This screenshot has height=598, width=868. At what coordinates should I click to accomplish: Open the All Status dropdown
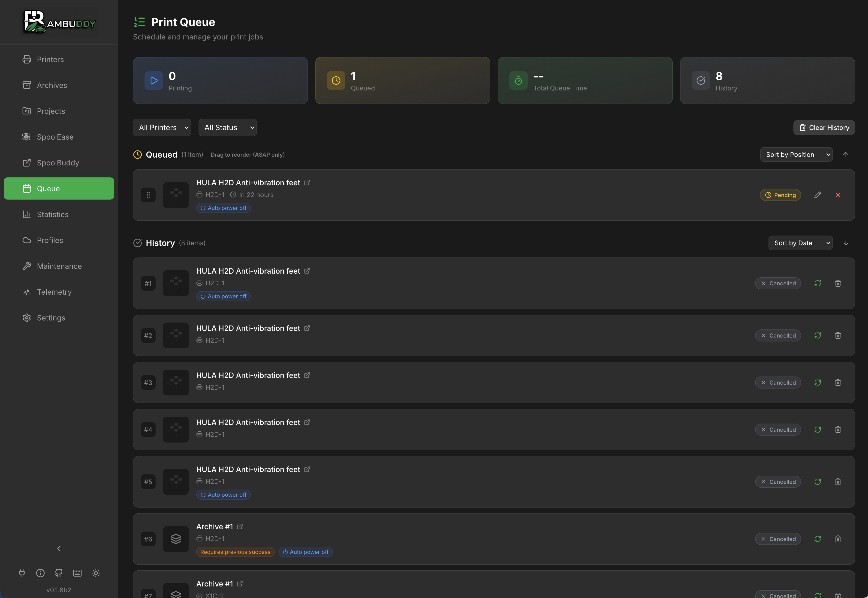point(227,127)
